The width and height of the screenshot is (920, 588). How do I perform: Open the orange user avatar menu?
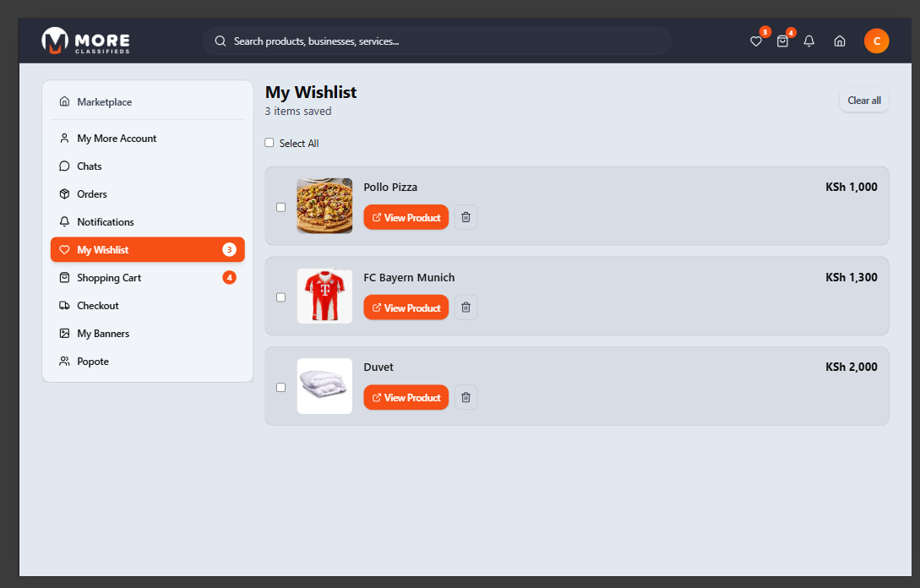(x=876, y=41)
